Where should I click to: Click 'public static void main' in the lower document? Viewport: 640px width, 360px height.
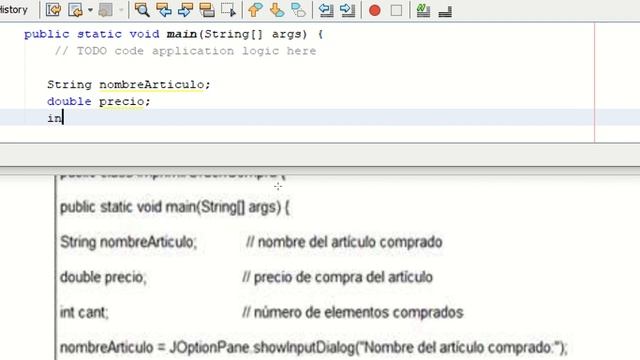pyautogui.click(x=175, y=207)
